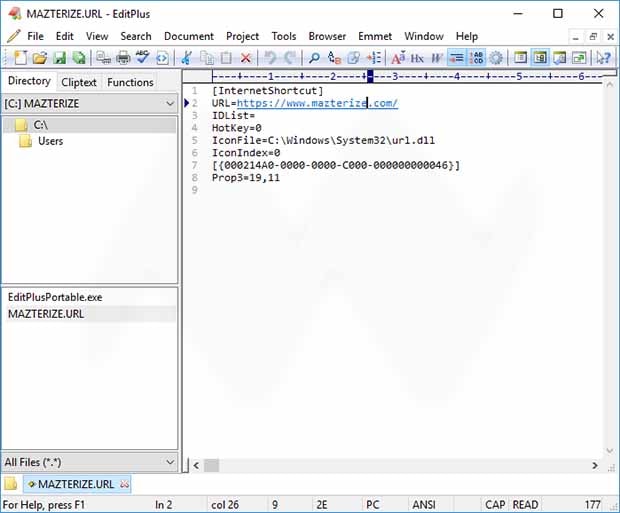Open the Help menu
Screen dimensions: 620x513
[x=467, y=36]
